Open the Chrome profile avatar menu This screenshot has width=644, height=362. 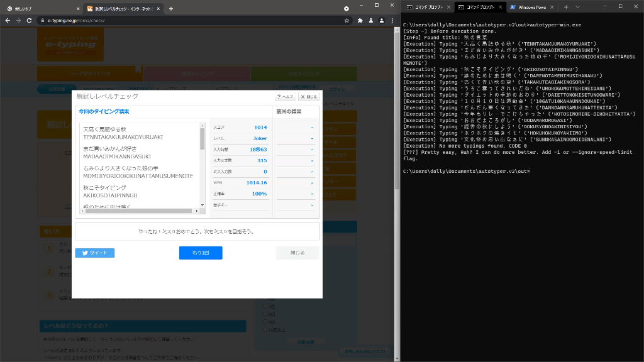coord(372,20)
